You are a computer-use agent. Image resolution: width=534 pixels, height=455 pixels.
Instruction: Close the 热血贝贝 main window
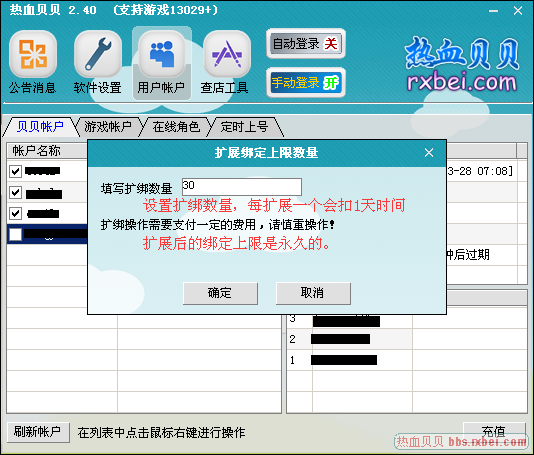[518, 11]
